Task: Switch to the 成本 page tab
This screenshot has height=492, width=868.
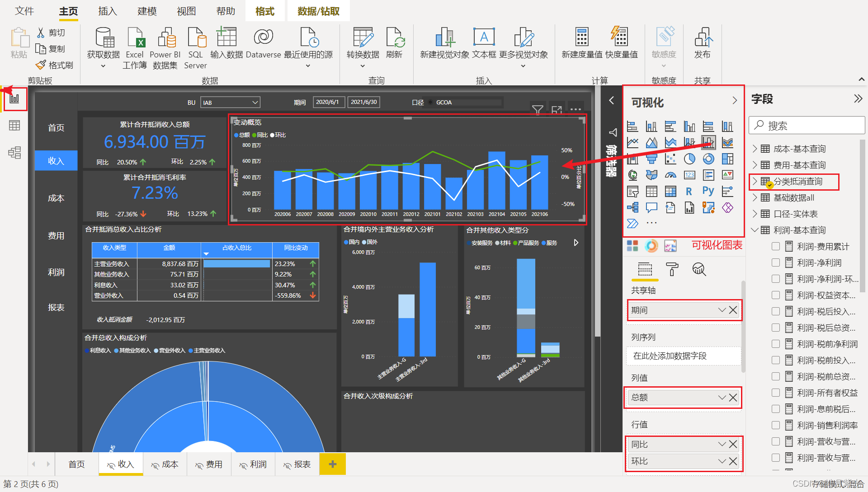Action: pyautogui.click(x=165, y=464)
